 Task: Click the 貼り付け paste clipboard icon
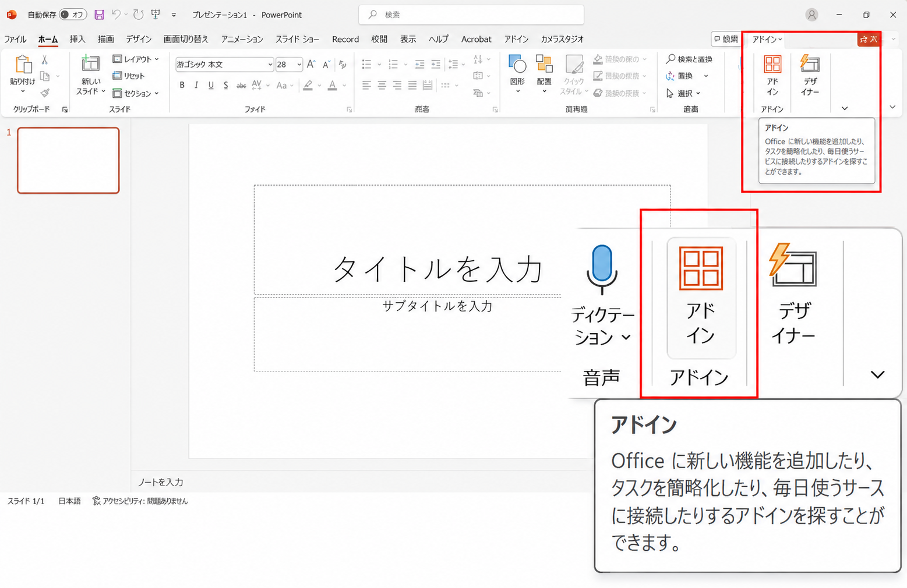tap(23, 65)
